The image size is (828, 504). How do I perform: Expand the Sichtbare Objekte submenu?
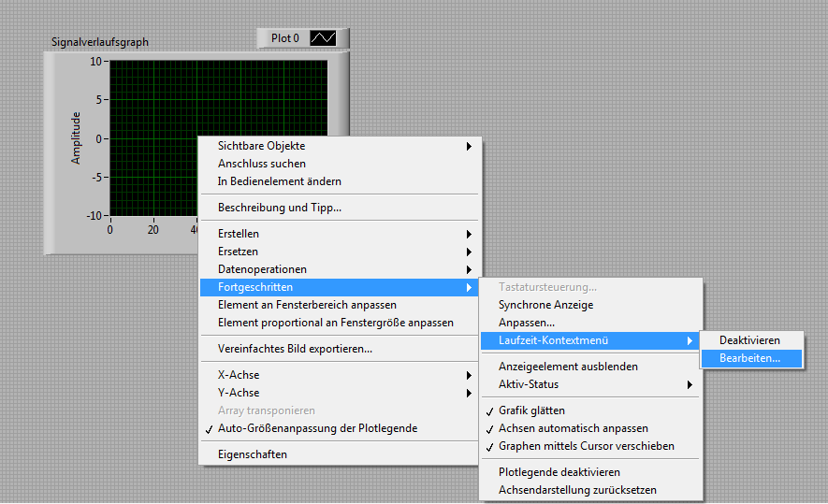(339, 146)
